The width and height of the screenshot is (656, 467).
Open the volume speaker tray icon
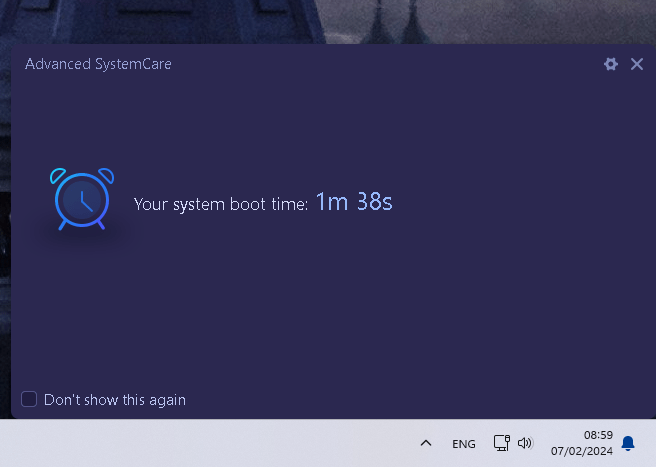point(525,443)
